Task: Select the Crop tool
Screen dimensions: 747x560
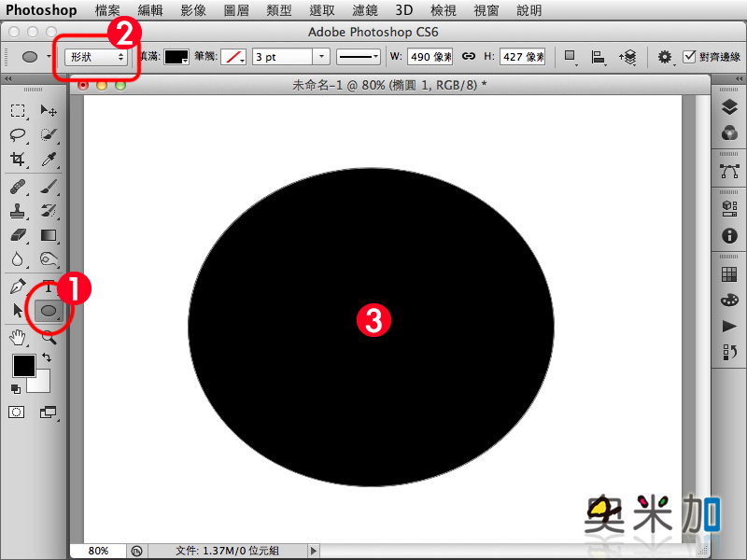Action: click(x=18, y=159)
